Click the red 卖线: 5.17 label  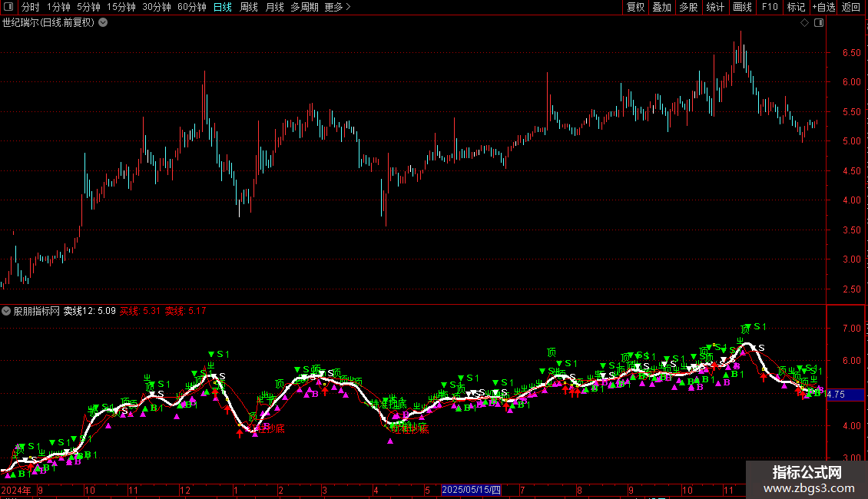(185, 311)
